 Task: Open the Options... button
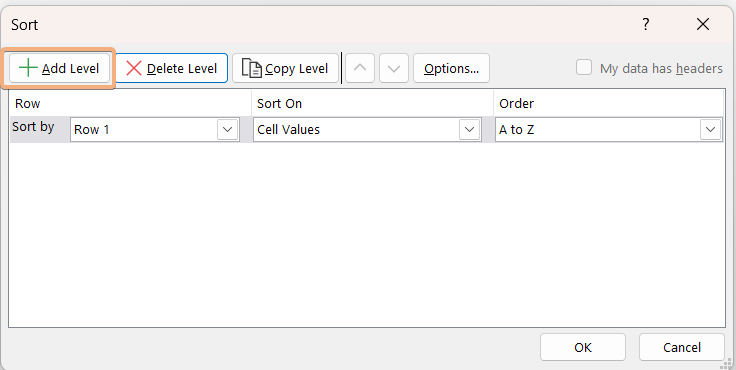click(452, 69)
